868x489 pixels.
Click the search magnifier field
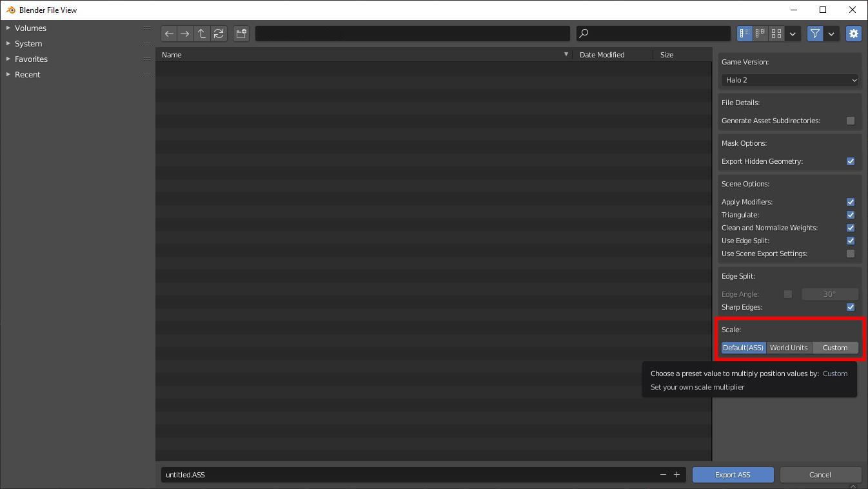pos(653,34)
